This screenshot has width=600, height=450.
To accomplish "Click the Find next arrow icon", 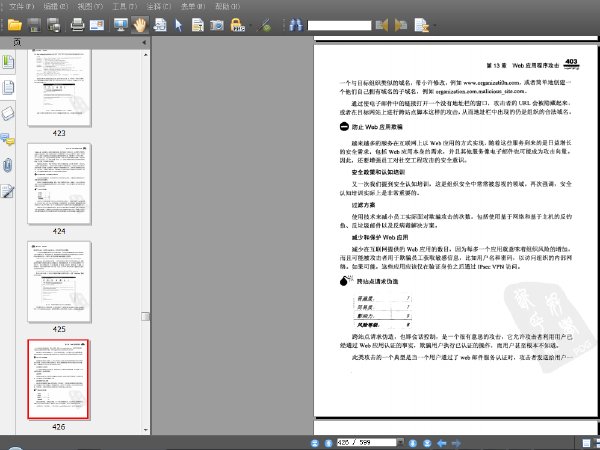I will tap(401, 25).
